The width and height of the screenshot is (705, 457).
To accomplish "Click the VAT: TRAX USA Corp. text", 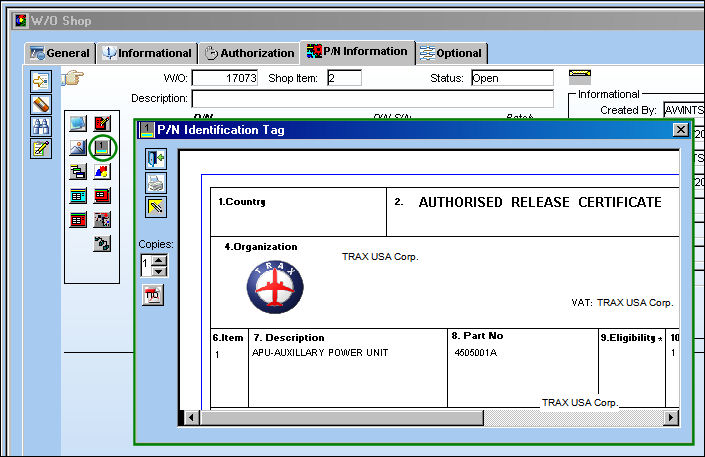I will click(x=623, y=303).
